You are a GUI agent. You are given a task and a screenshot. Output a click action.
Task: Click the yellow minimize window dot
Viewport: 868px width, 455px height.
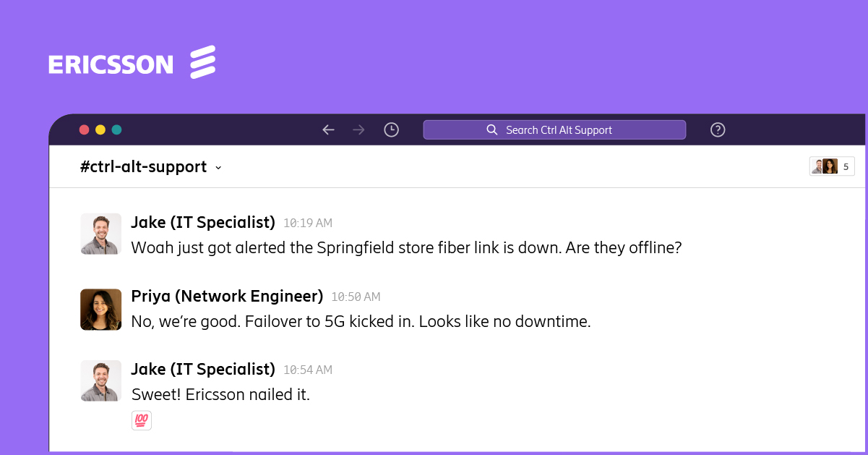point(100,130)
